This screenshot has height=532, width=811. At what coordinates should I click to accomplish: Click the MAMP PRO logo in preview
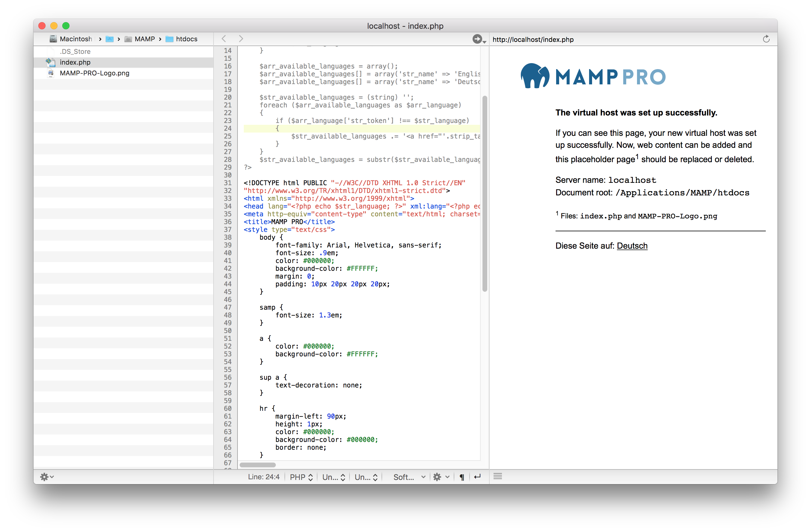pos(593,76)
